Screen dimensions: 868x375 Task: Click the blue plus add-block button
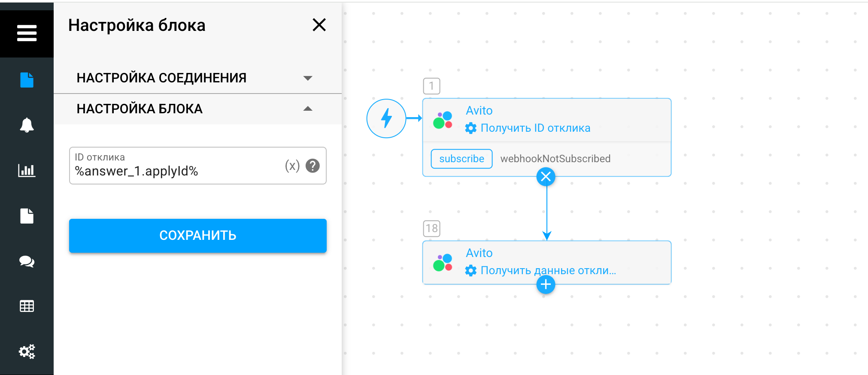click(x=546, y=284)
